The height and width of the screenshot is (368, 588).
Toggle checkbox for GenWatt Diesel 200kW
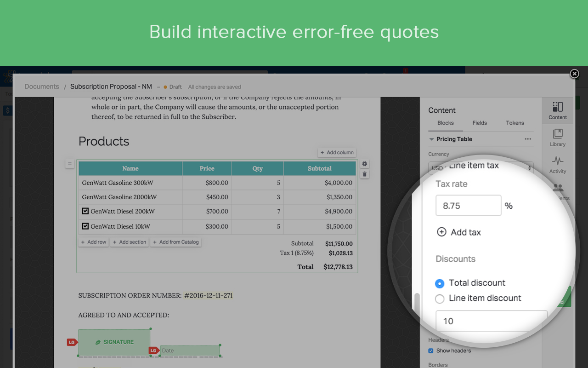click(x=85, y=211)
